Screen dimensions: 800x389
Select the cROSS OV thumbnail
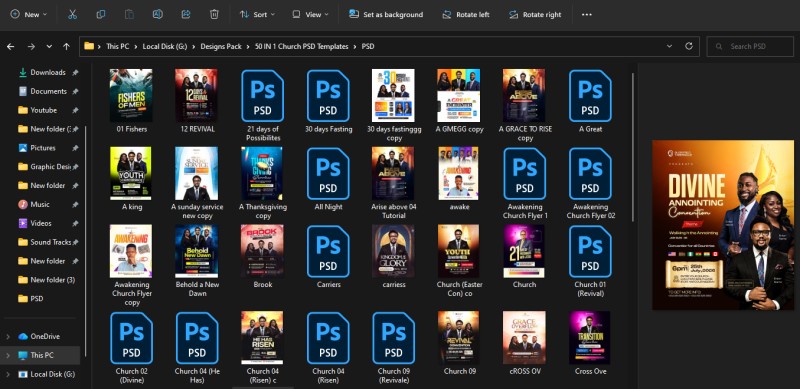point(524,338)
